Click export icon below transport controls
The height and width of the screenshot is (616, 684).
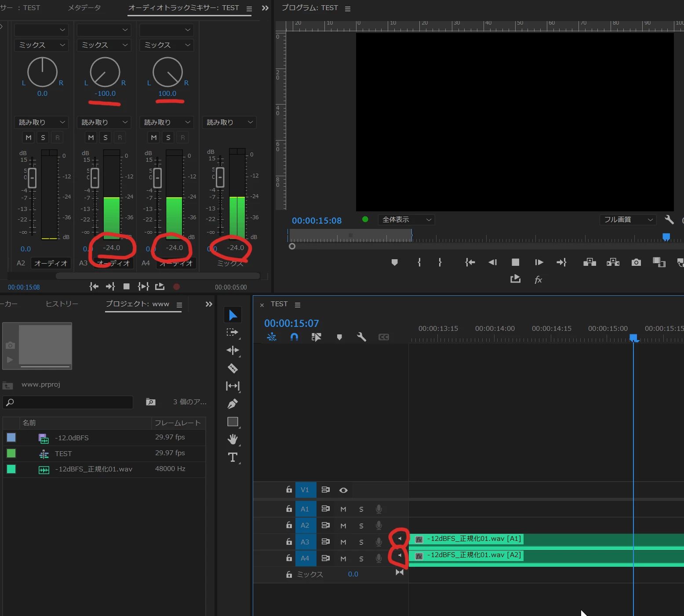[x=515, y=279]
